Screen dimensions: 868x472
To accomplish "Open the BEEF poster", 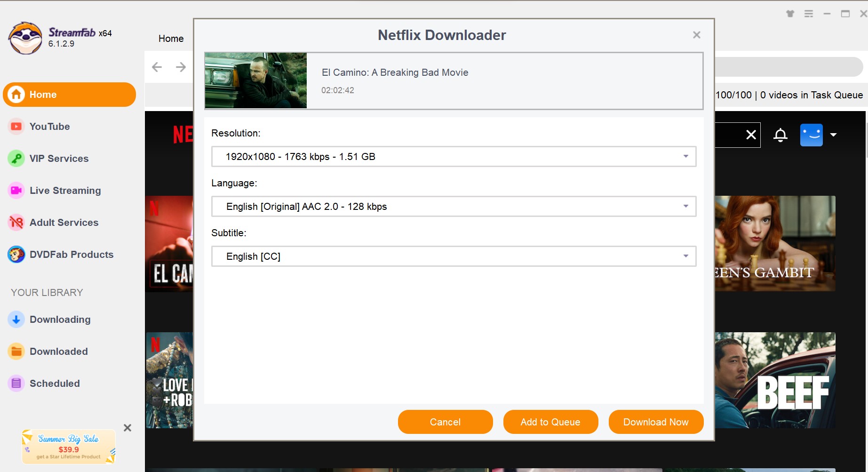I will [775, 380].
